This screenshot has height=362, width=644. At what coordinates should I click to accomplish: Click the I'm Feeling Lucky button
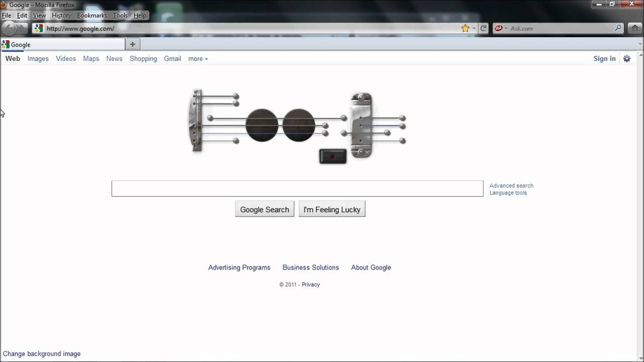point(332,209)
